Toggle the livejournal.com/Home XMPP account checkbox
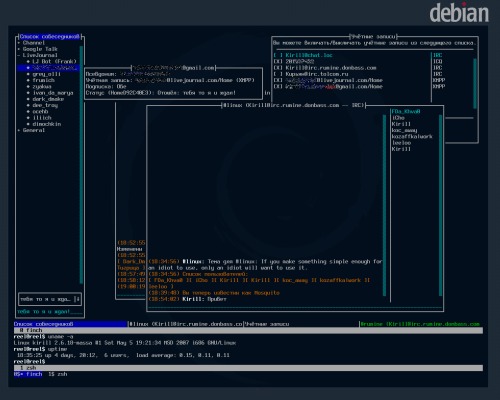 coord(278,80)
